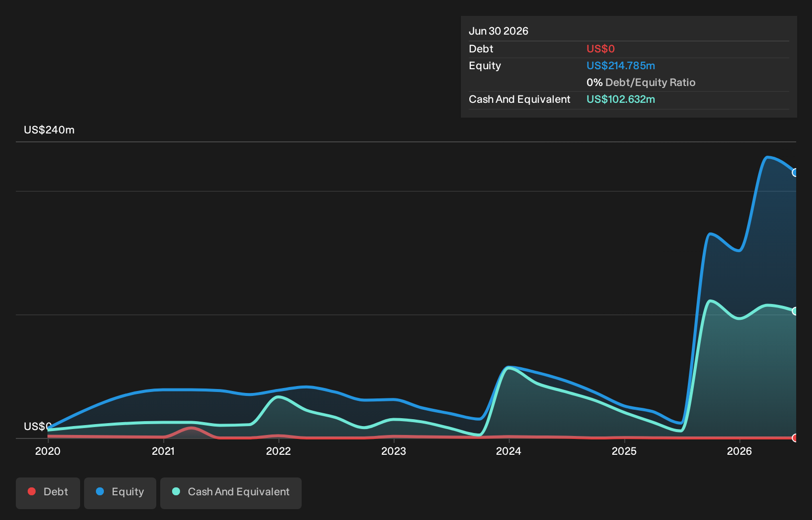Click the Debt row label in tooltip

pos(481,49)
